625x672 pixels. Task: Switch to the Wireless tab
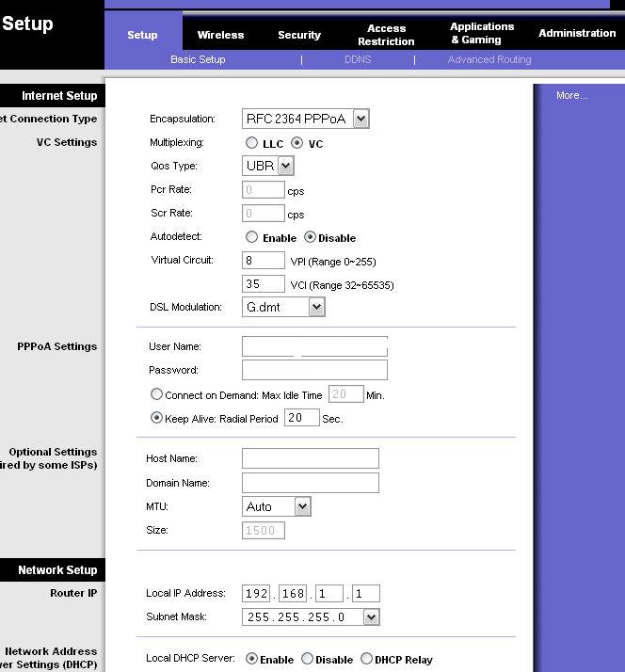click(220, 35)
